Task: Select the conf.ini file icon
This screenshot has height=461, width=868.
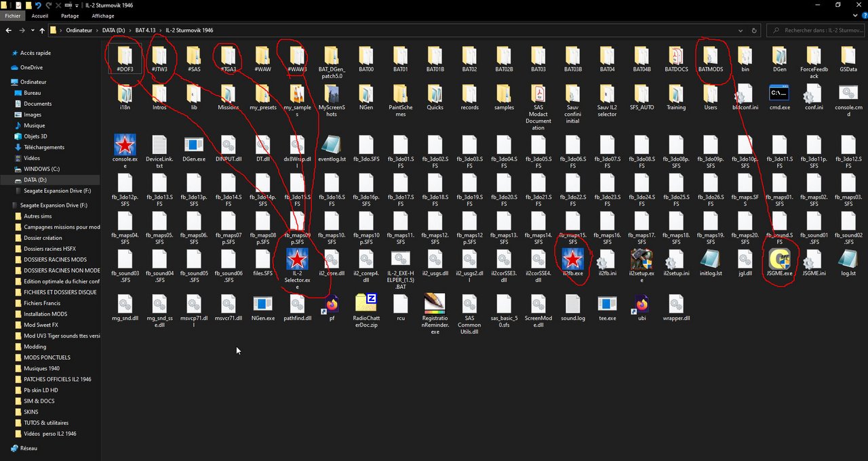Action: tap(813, 93)
